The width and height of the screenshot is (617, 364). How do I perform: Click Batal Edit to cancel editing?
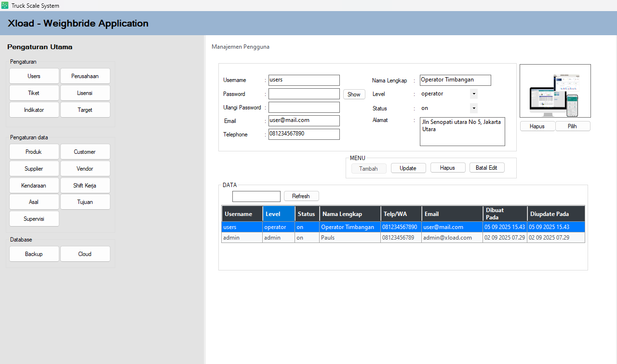pos(486,168)
